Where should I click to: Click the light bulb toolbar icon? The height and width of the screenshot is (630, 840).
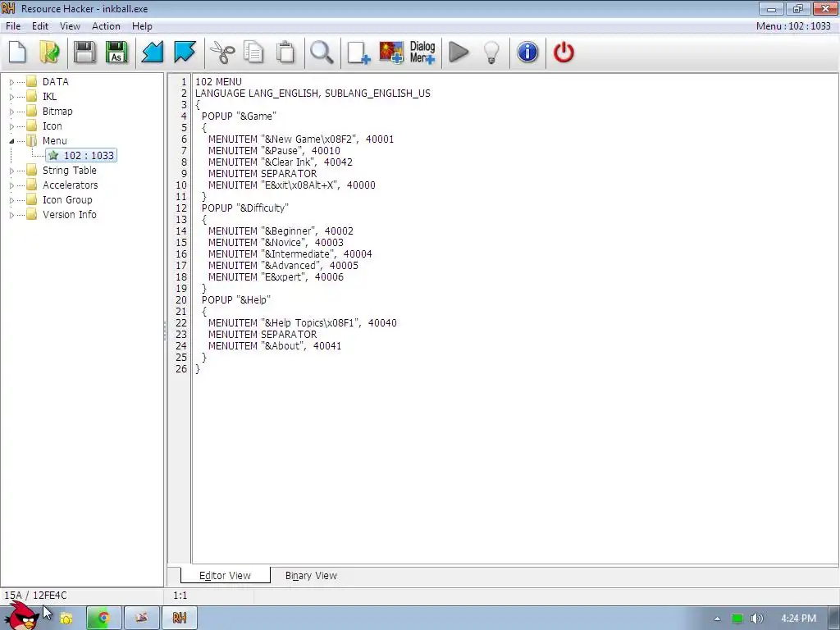tap(491, 52)
